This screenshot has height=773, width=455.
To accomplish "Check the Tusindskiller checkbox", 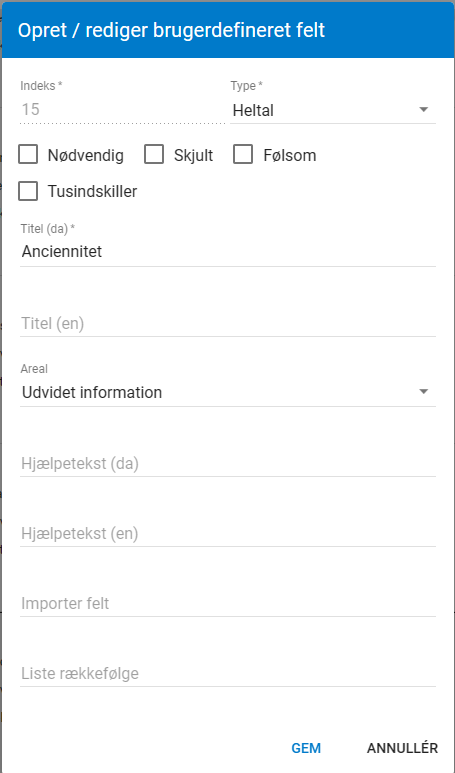I will pos(28,191).
